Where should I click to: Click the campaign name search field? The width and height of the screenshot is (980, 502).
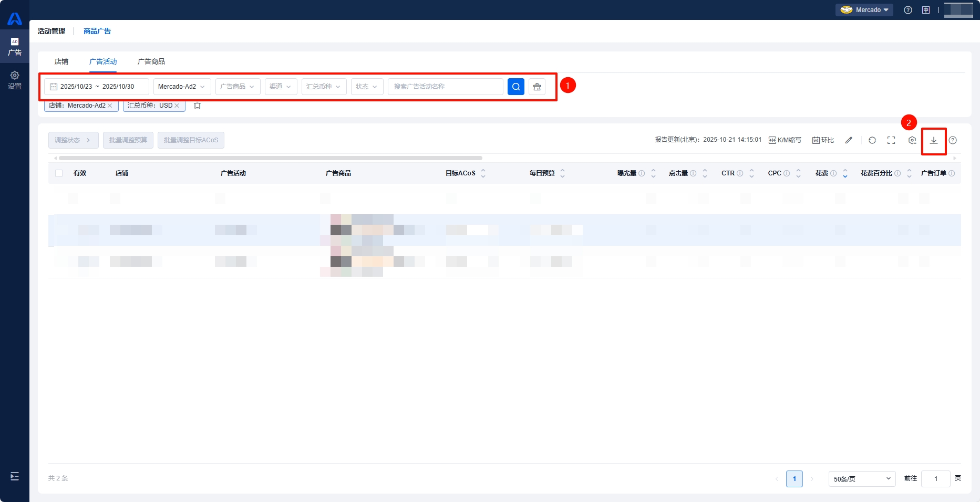click(x=445, y=87)
